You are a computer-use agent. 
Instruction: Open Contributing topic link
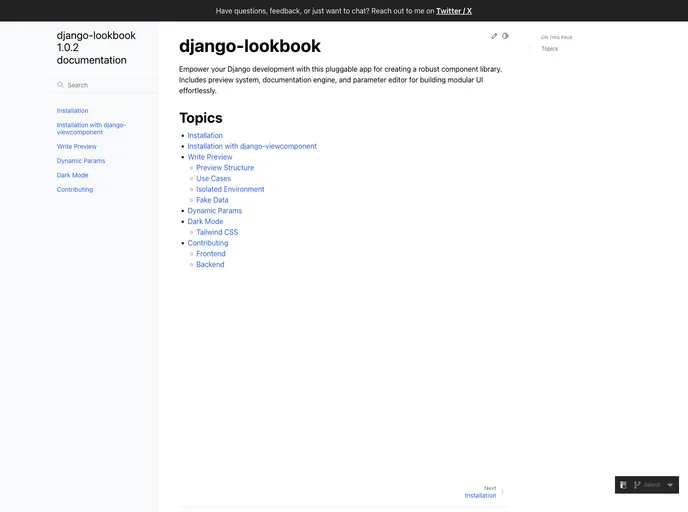pos(208,243)
